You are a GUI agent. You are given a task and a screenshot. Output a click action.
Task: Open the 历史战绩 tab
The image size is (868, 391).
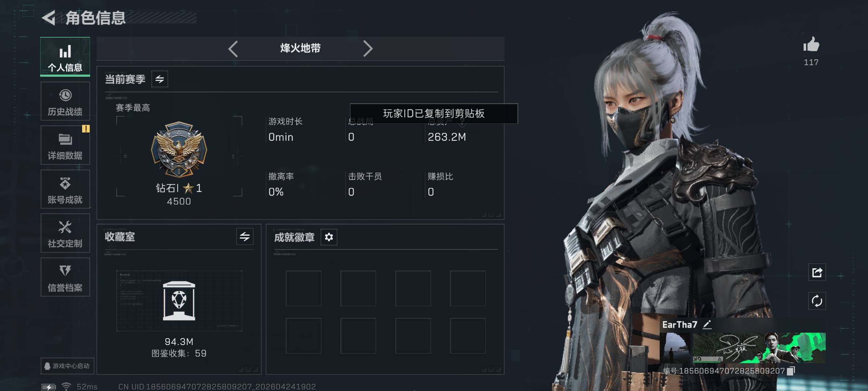coord(65,101)
